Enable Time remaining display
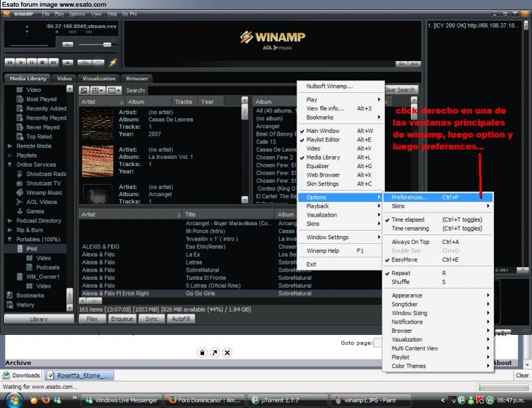This screenshot has width=532, height=408. tap(438, 229)
